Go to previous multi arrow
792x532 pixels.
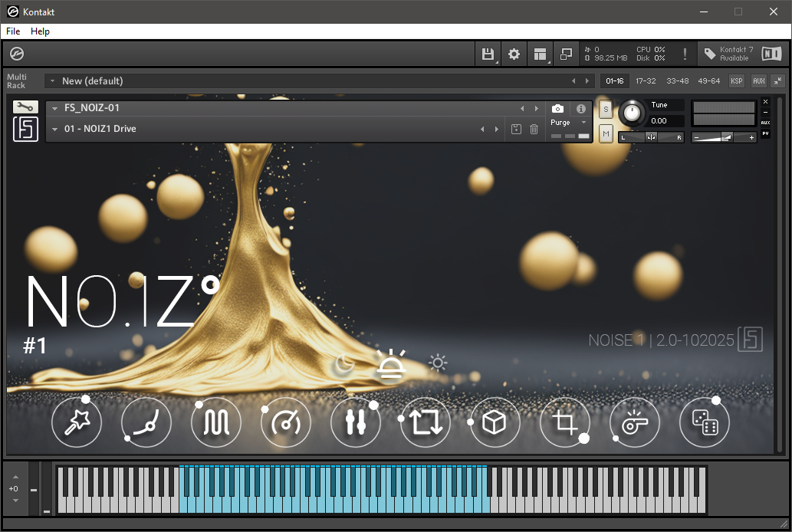(573, 80)
